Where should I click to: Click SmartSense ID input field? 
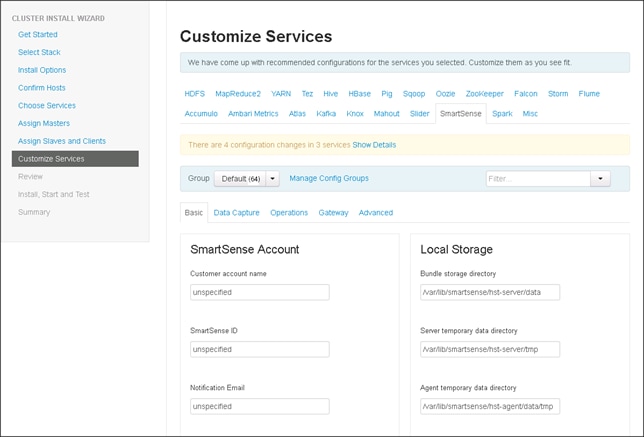[x=260, y=350]
